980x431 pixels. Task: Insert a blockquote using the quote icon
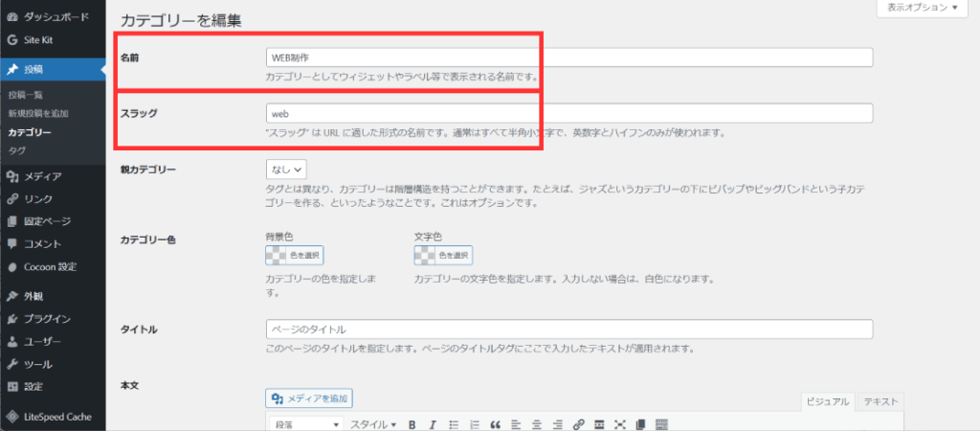click(495, 424)
